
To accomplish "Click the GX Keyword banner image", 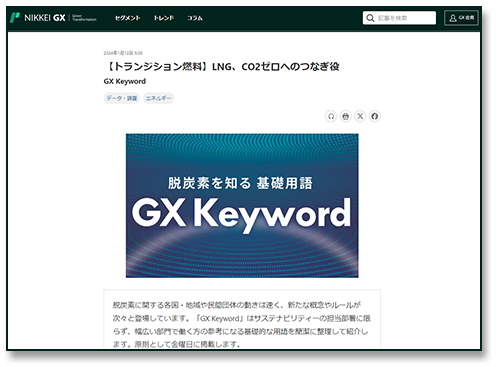I will [x=242, y=206].
